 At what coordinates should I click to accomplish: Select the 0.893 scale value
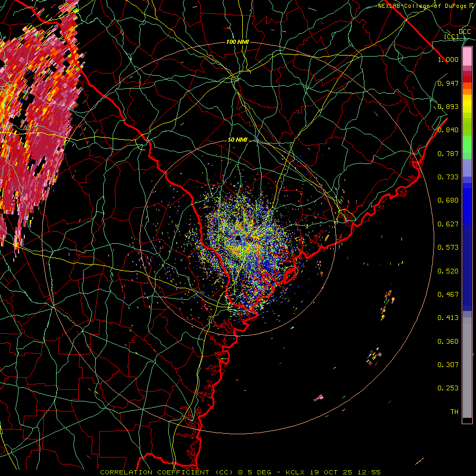448,106
